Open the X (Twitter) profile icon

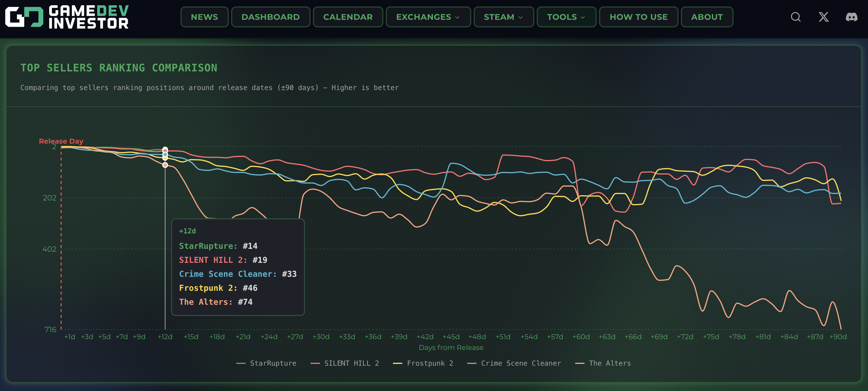coord(823,17)
